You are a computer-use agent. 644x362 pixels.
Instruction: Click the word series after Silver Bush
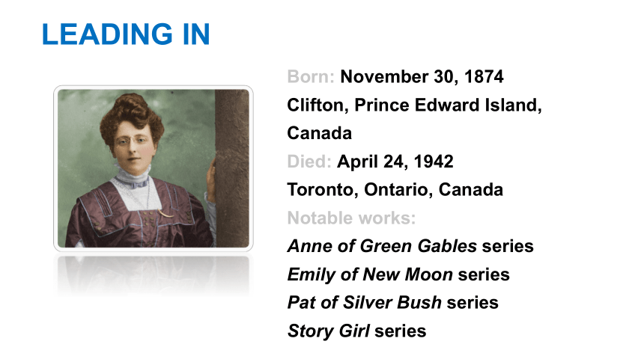coord(473,303)
